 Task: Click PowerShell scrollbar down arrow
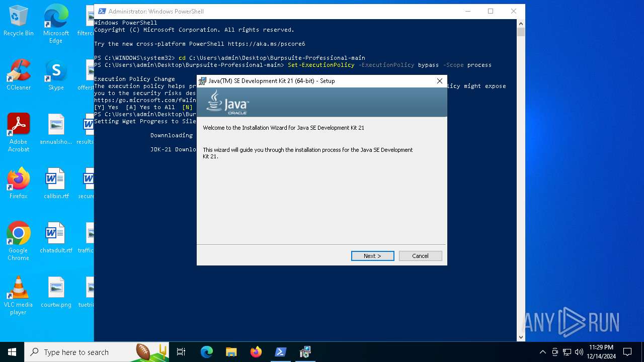coord(521,337)
